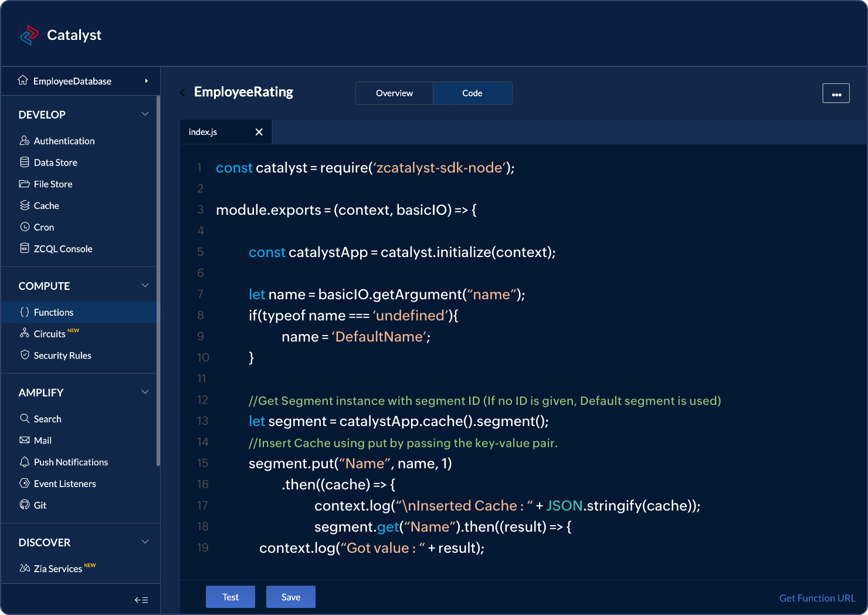Click the Mail envelope icon
Image resolution: width=868 pixels, height=615 pixels.
(x=25, y=440)
